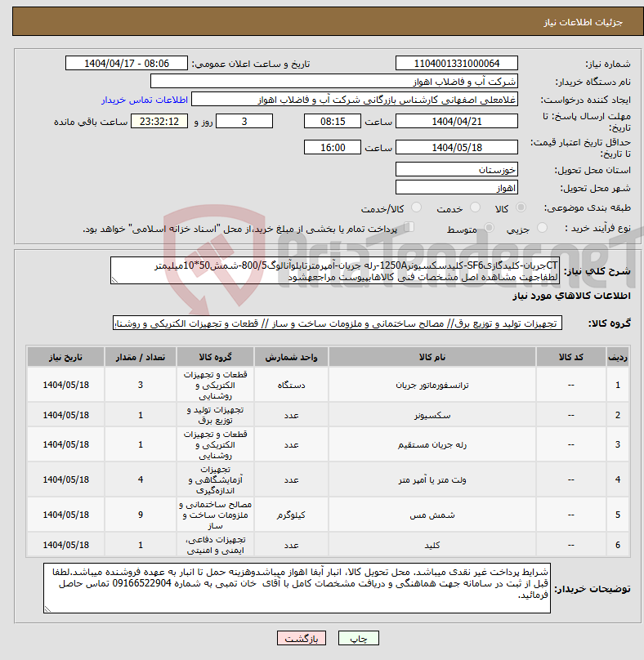Click the deadline time field 08:15
Viewport: 644px width, 660px height.
point(333,121)
